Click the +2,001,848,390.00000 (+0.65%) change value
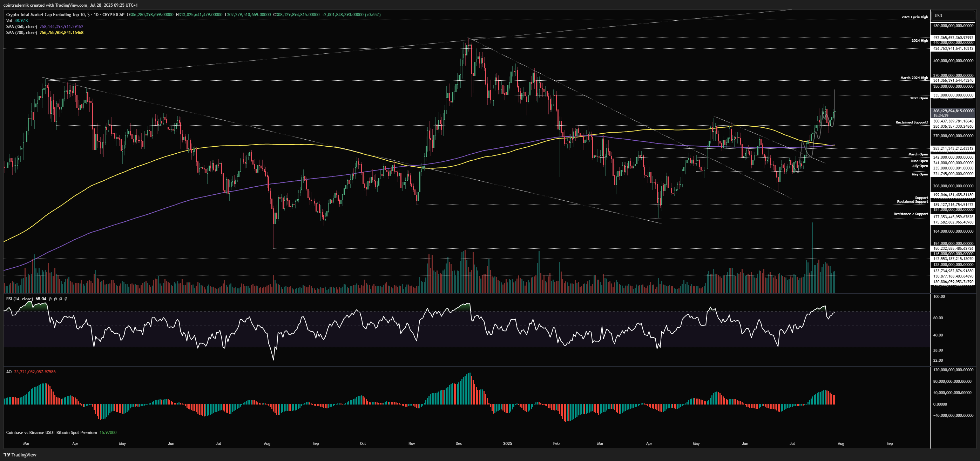The image size is (980, 461). point(351,14)
